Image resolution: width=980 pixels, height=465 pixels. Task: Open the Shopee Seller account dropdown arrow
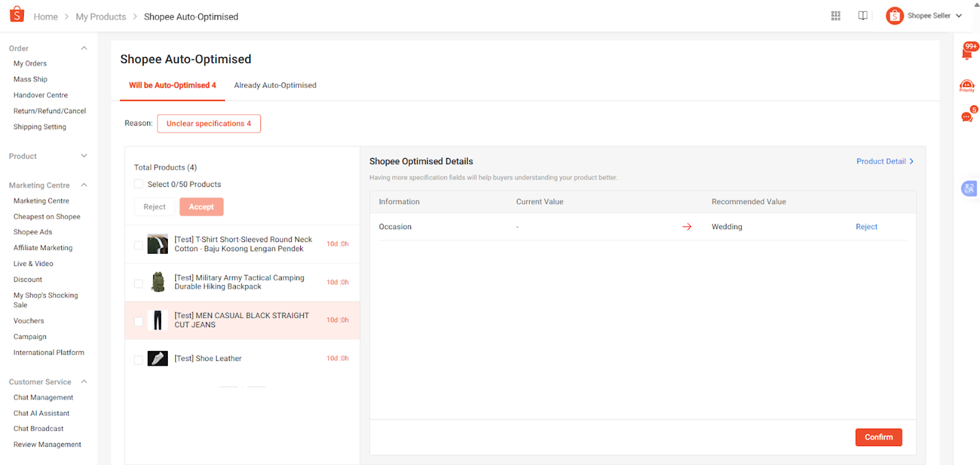(959, 16)
